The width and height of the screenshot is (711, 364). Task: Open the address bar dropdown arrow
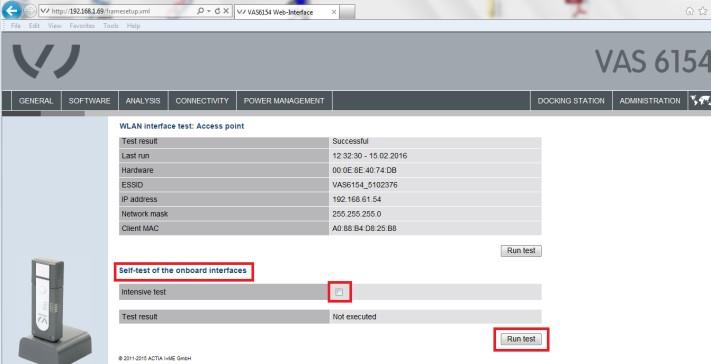(x=209, y=11)
